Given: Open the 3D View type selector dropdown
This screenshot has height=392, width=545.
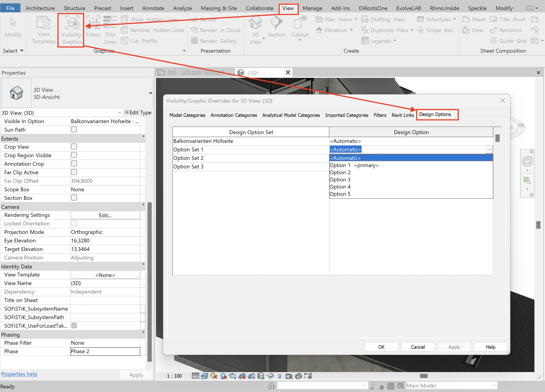Looking at the screenshot, I should [x=150, y=93].
